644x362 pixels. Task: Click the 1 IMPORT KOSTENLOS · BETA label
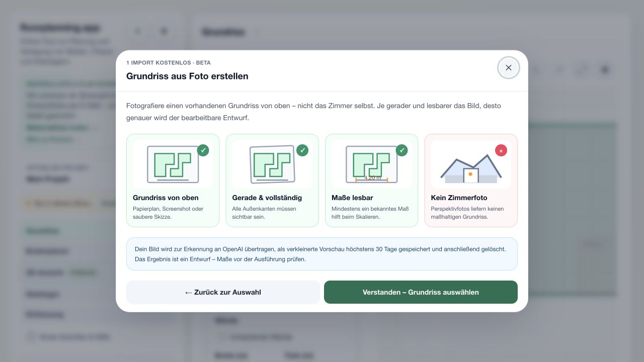tap(169, 63)
